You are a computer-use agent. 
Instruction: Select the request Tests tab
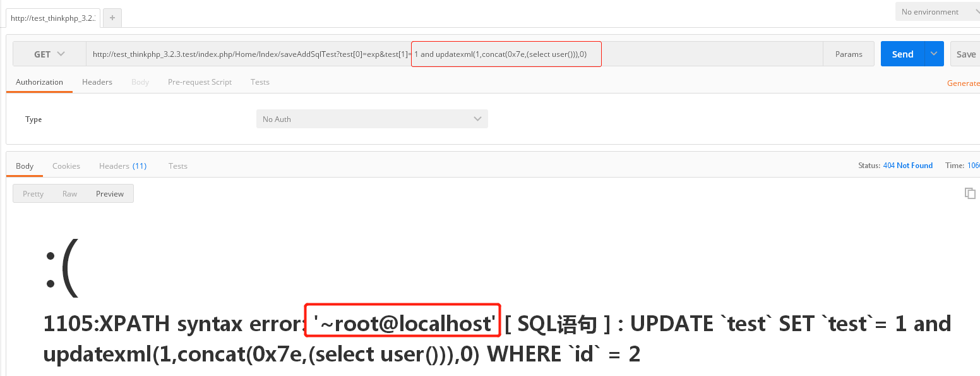pyautogui.click(x=260, y=82)
